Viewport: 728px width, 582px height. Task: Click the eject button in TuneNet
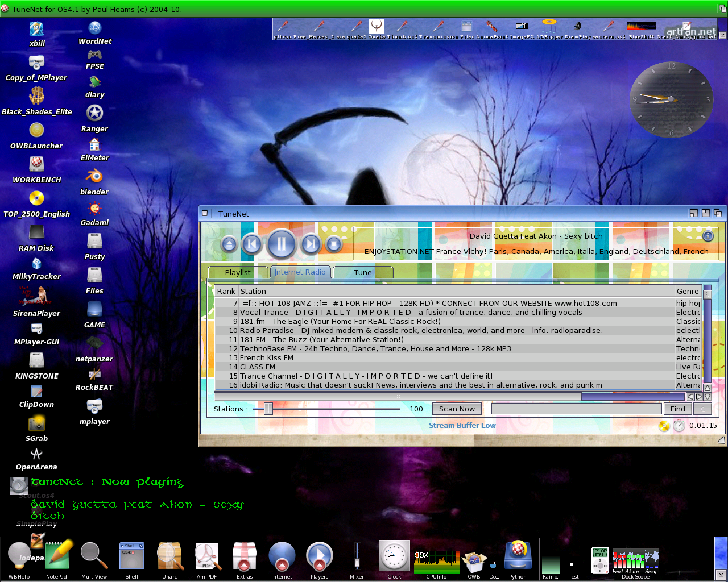tap(229, 244)
